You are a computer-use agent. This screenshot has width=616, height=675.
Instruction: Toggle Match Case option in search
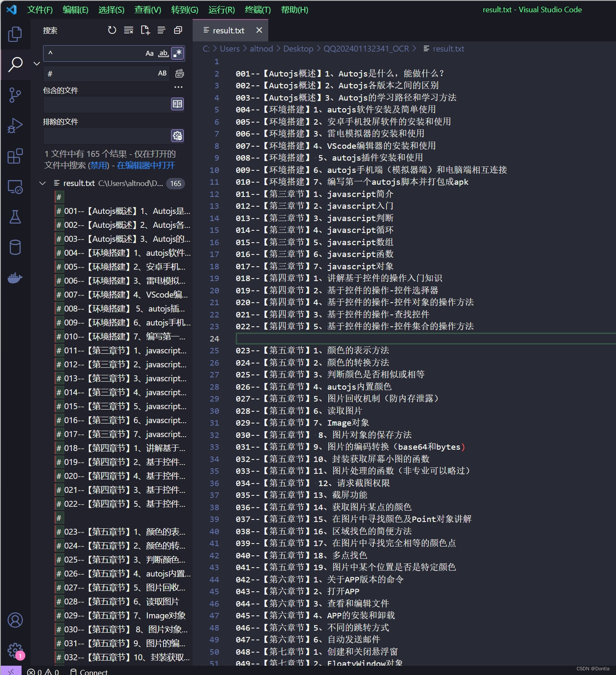coord(150,53)
